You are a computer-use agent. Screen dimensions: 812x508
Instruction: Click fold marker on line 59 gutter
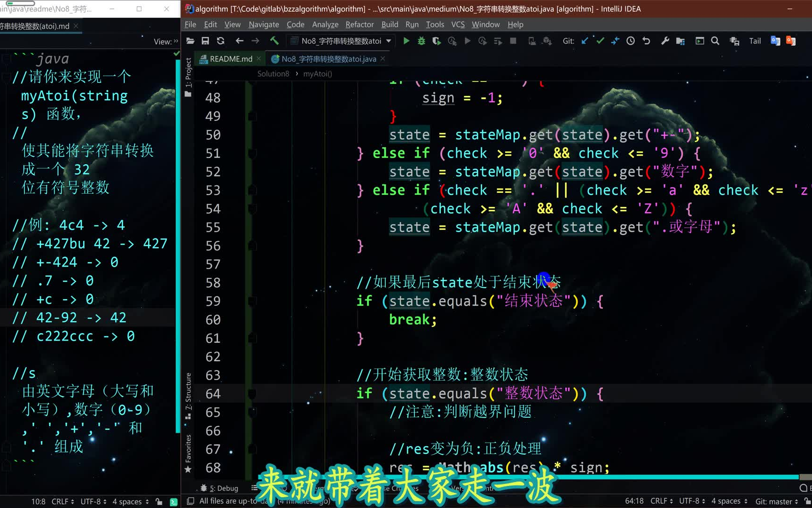point(252,301)
